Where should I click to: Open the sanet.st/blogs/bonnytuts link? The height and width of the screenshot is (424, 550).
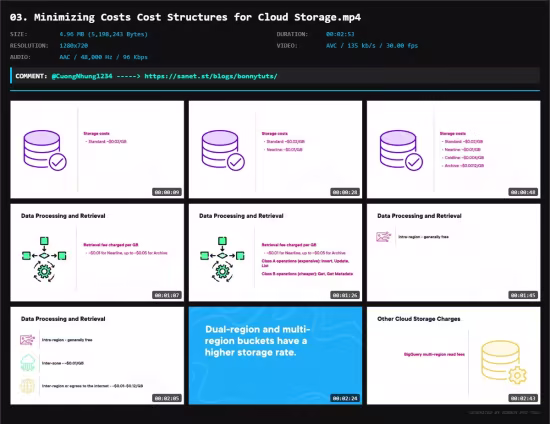pyautogui.click(x=211, y=76)
